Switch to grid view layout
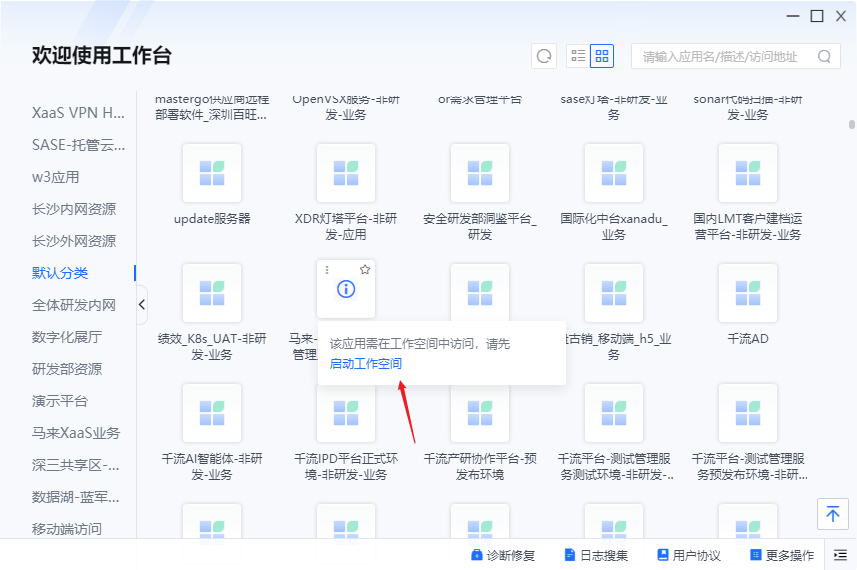Viewport: 857px width, 570px height. click(602, 56)
